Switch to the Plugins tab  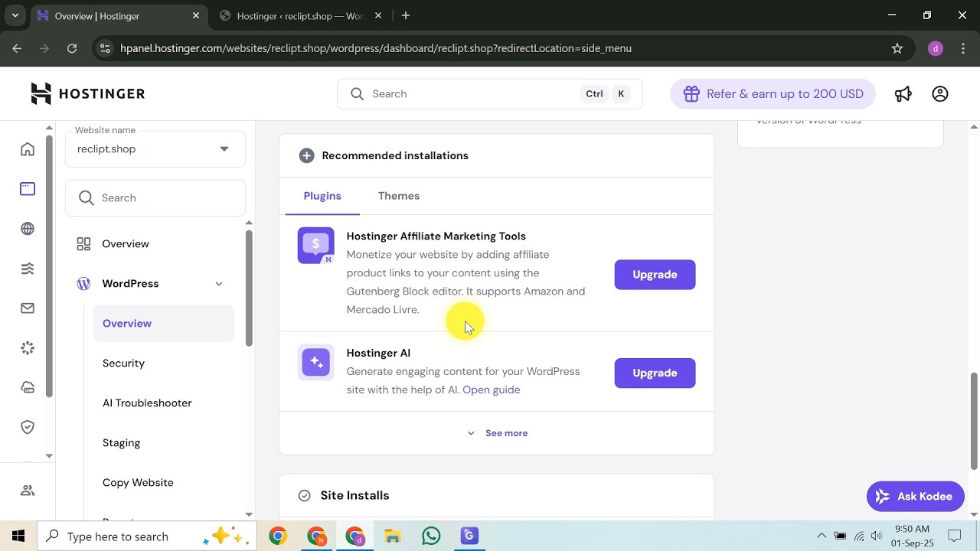322,196
